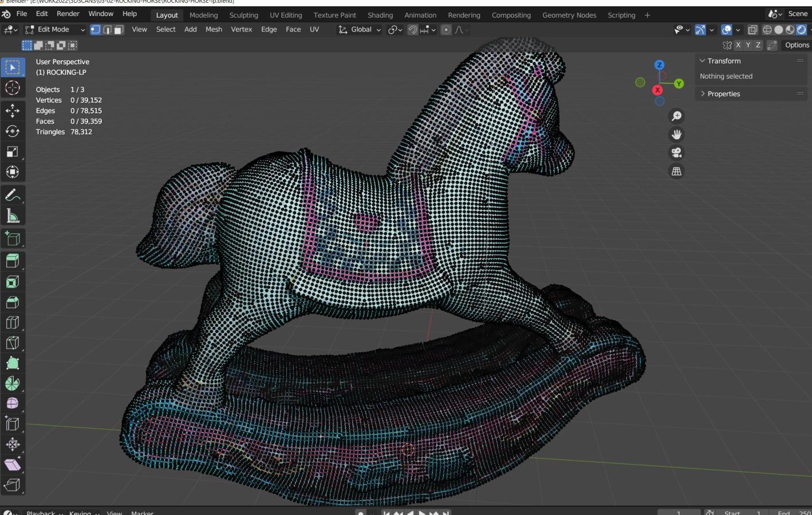Open the gizmo options arrow
The image size is (812, 515).
[712, 30]
